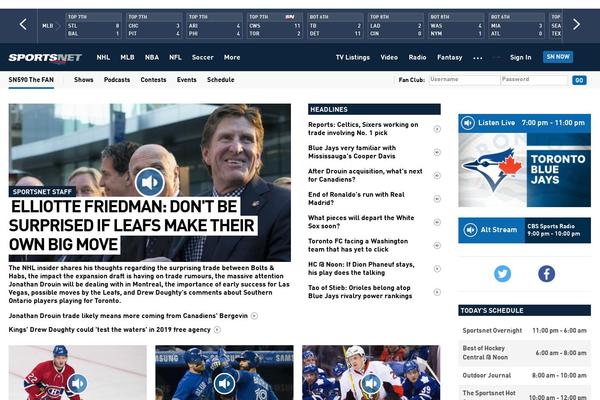This screenshot has height=400, width=600.
Task: Open the NFL menu
Action: pos(175,57)
